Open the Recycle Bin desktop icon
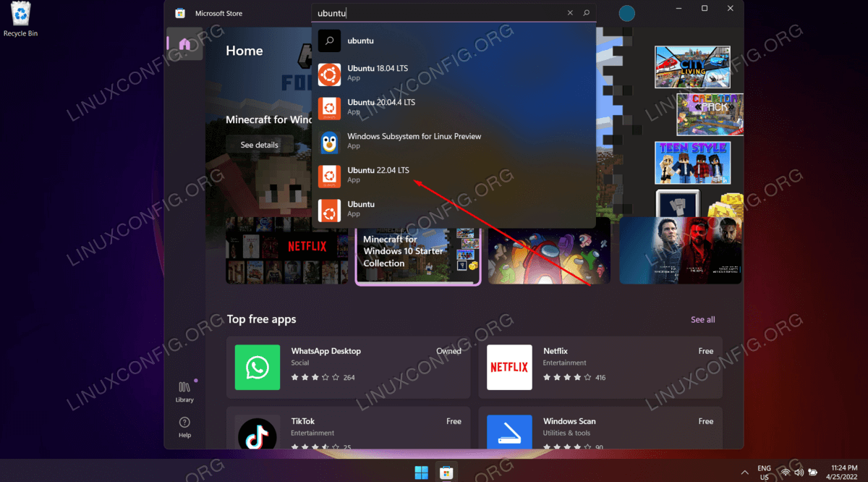868x482 pixels. (20, 20)
